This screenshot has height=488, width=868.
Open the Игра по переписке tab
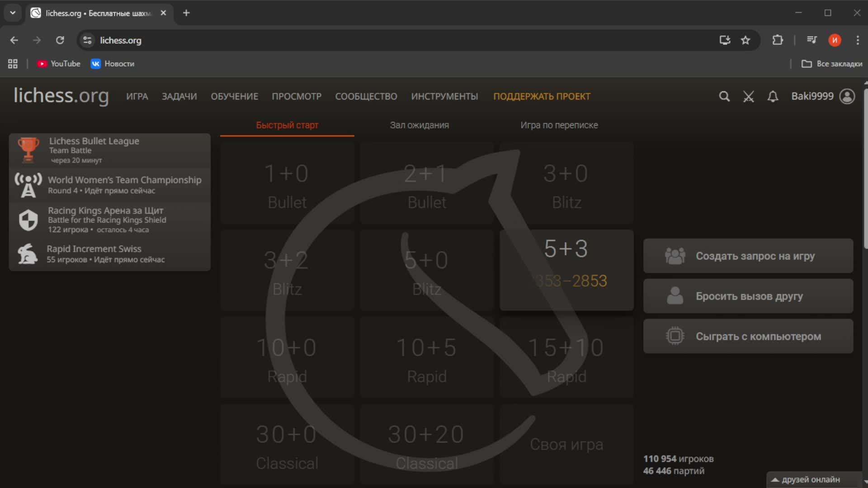(559, 125)
